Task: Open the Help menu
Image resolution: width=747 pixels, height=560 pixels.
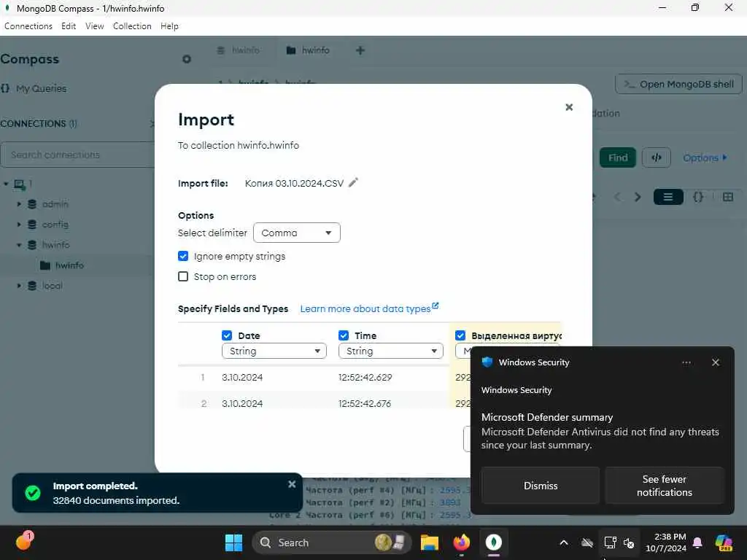Action: pos(169,26)
